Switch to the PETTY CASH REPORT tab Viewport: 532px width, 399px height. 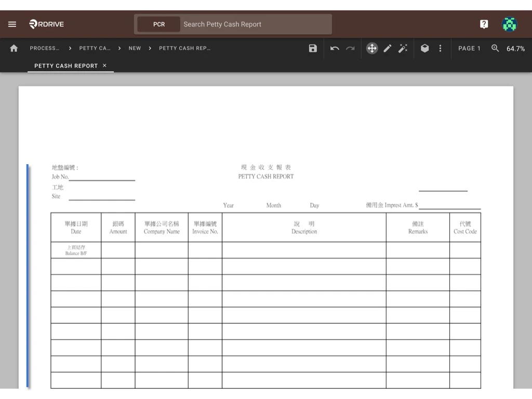tap(66, 65)
